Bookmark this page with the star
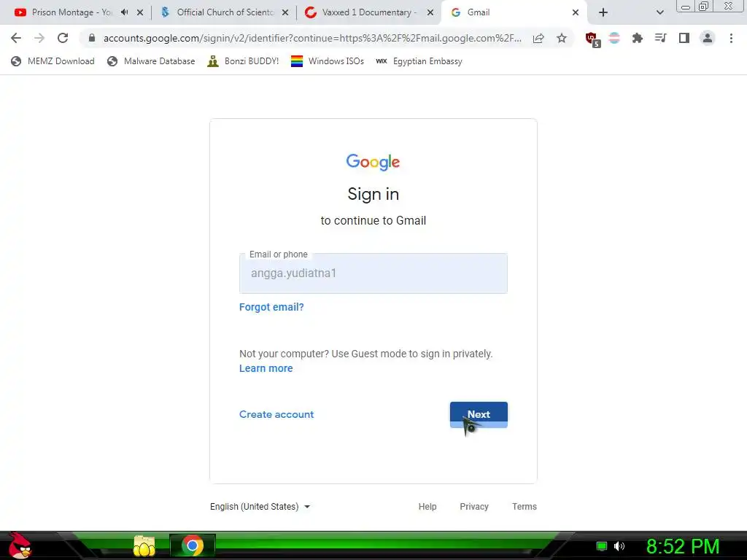747x560 pixels. point(562,38)
